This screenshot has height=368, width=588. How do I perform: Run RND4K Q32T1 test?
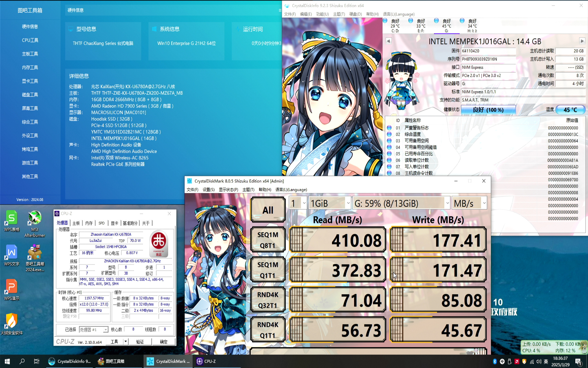coord(268,300)
